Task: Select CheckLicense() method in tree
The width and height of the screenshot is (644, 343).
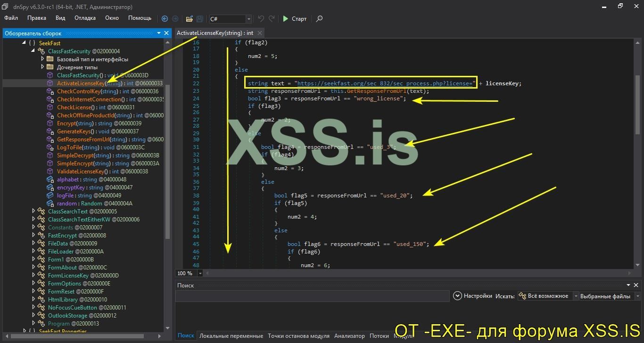Action: (96, 107)
